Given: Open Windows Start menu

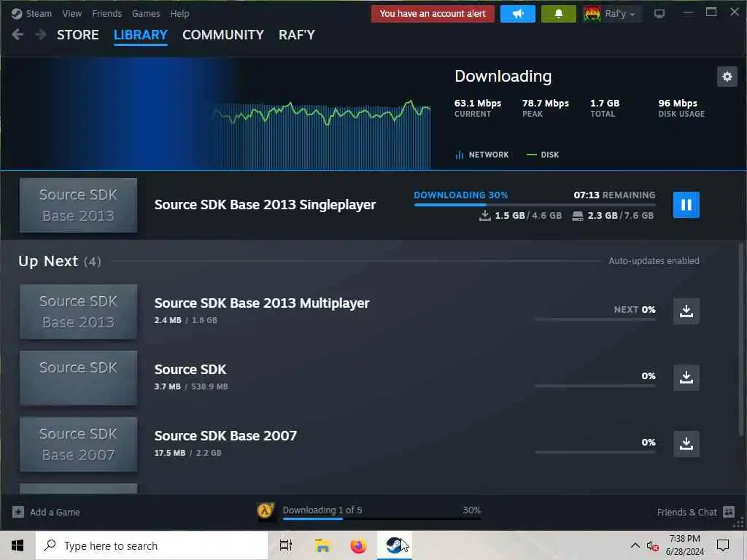Looking at the screenshot, I should pyautogui.click(x=18, y=545).
